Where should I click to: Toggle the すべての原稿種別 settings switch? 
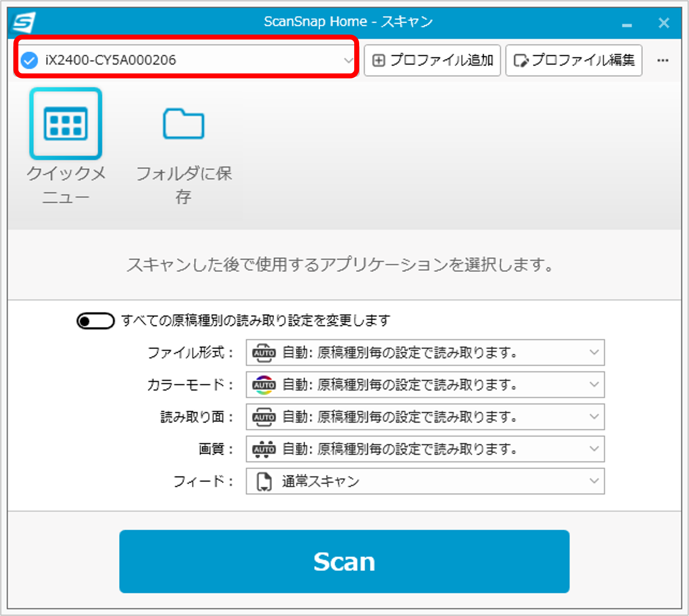coord(95,321)
